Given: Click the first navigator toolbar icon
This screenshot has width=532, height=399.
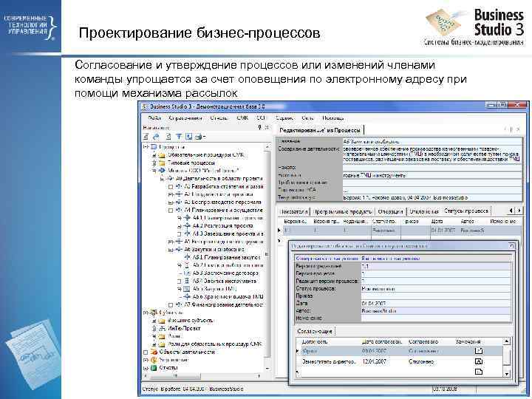Looking at the screenshot, I should coord(146,137).
